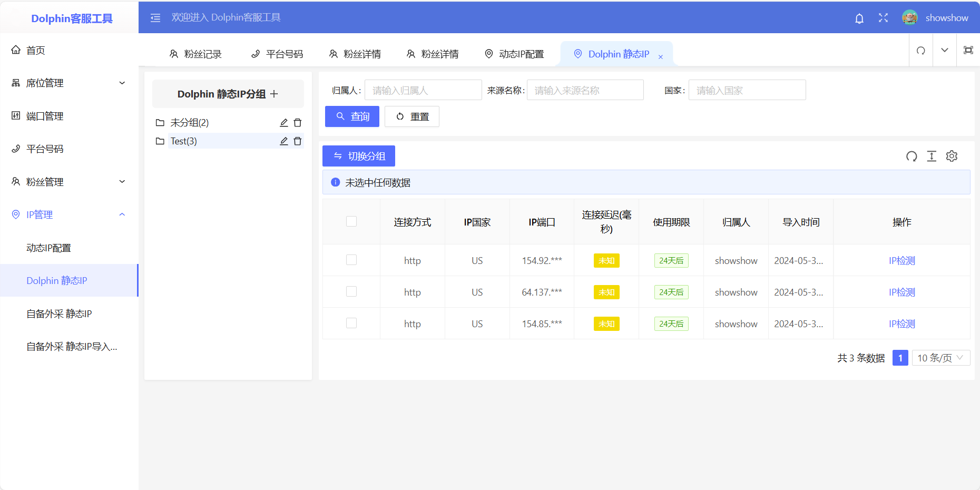Open the 10 条/页 page size dropdown

coord(940,358)
